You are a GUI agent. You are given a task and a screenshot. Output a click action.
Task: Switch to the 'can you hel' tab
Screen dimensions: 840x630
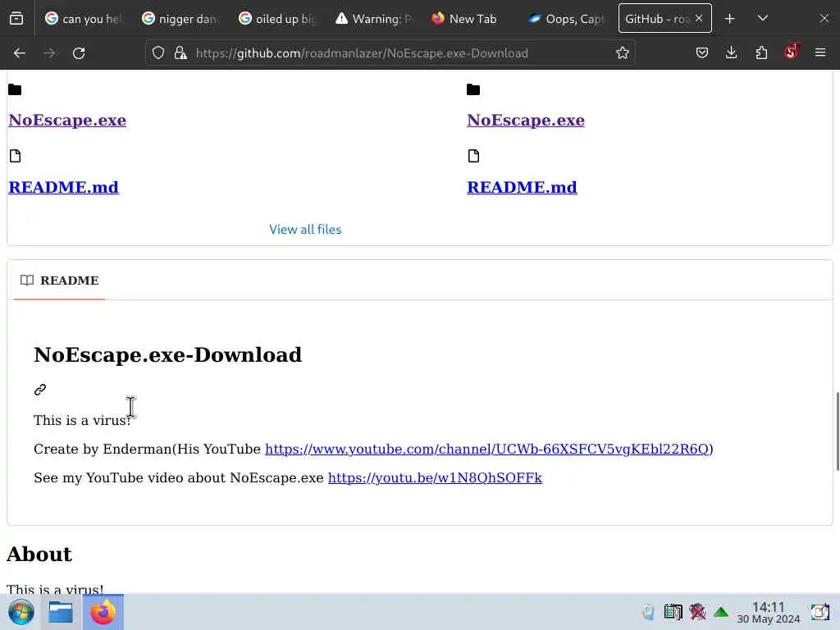(x=83, y=19)
